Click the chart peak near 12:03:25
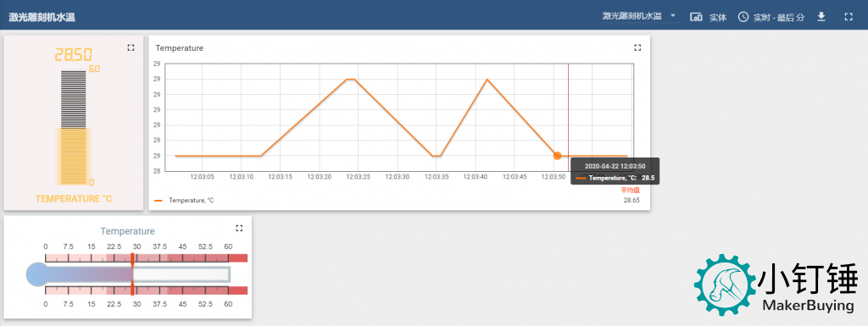Screen dimensions: 868x326 coord(350,79)
